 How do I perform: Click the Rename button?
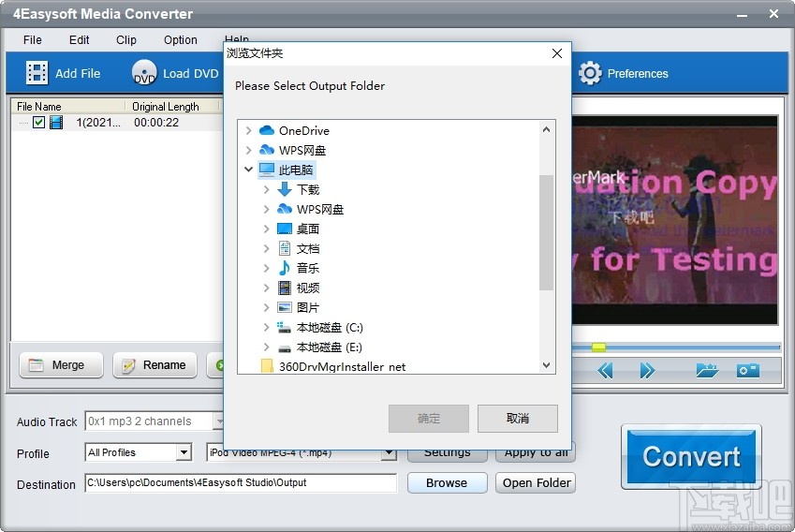[x=155, y=365]
